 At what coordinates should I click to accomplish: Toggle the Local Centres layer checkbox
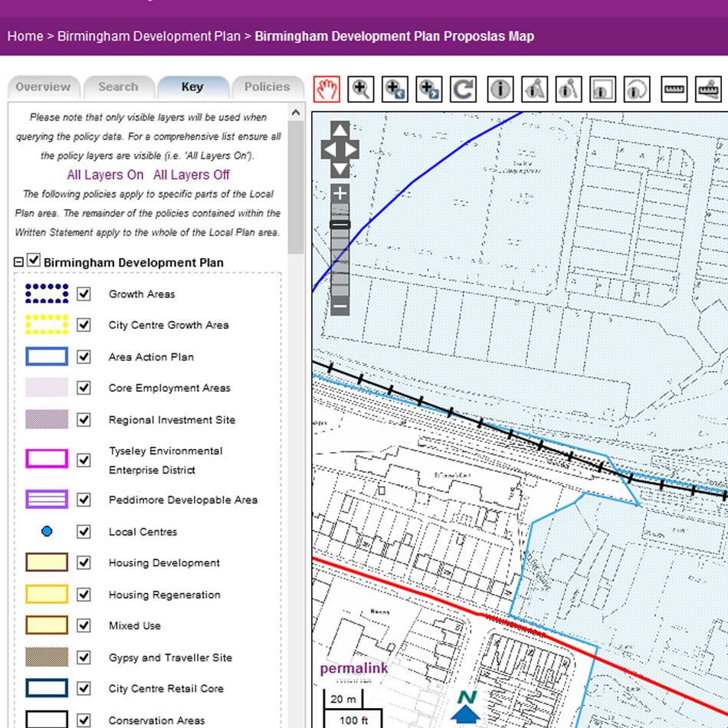coord(84,531)
